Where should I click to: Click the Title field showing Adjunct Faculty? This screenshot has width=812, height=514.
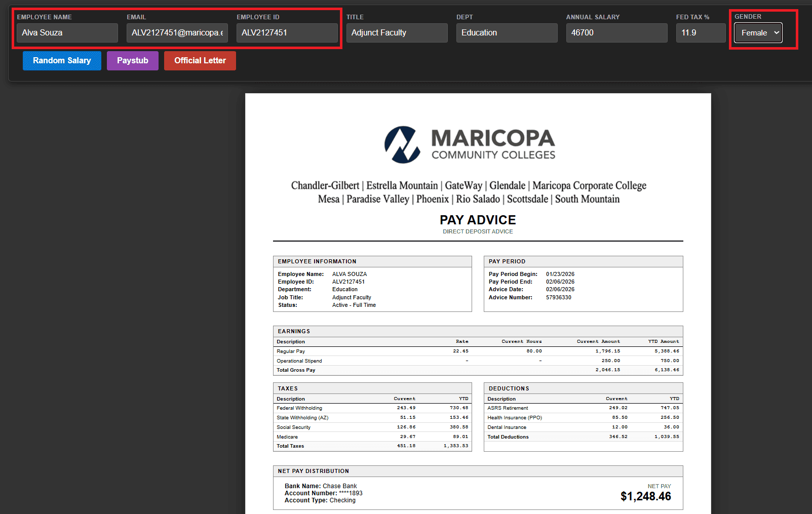[x=397, y=33]
